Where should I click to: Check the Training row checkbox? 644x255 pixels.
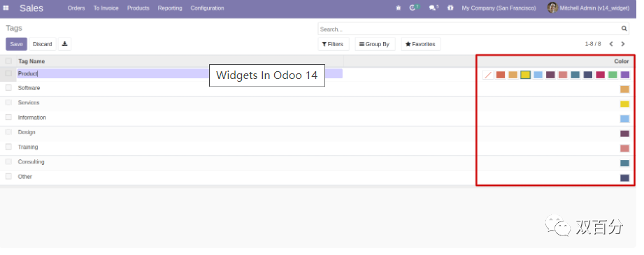pyautogui.click(x=8, y=147)
